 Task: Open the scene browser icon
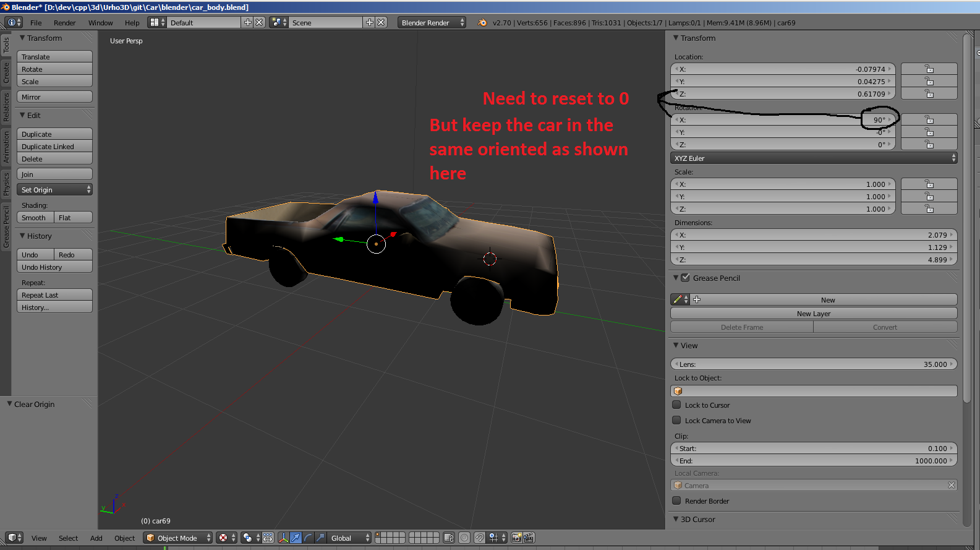coord(279,22)
